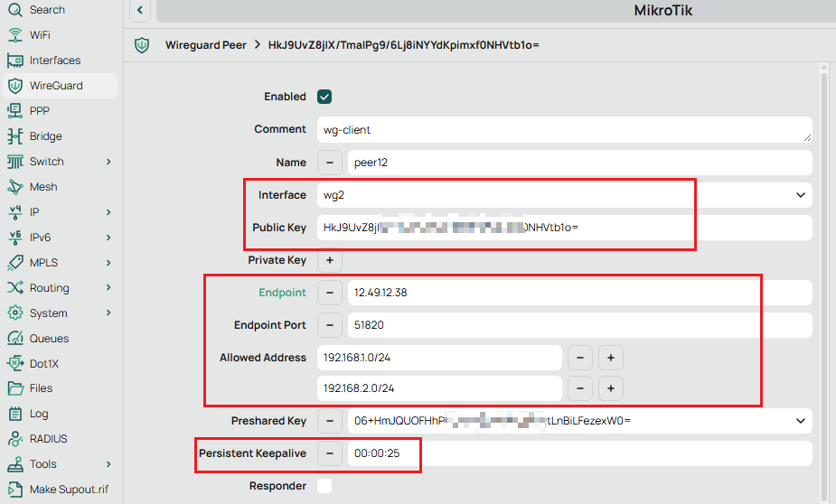Remove the Endpoint value with minus button

click(x=330, y=293)
